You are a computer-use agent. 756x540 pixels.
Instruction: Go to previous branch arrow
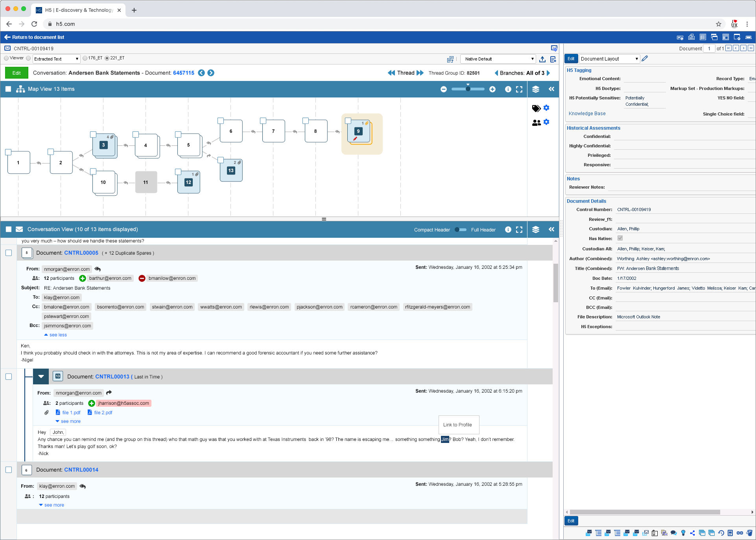(x=496, y=73)
